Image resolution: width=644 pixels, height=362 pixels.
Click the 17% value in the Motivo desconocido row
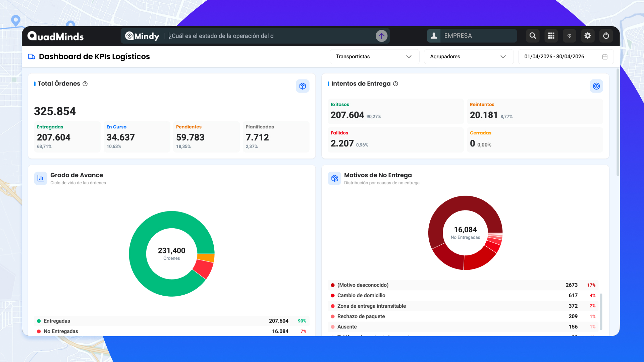(591, 285)
